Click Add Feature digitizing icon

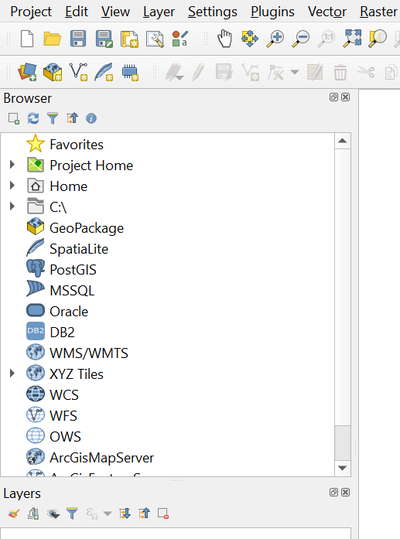point(250,72)
